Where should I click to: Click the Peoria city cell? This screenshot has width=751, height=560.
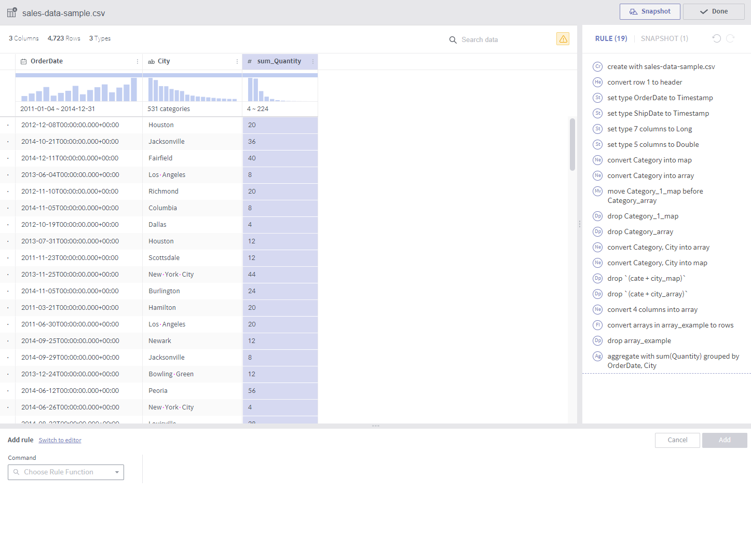coord(193,391)
